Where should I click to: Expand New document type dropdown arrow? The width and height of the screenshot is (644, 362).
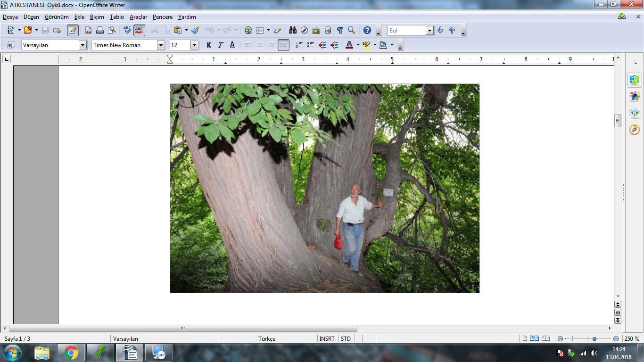(x=19, y=30)
